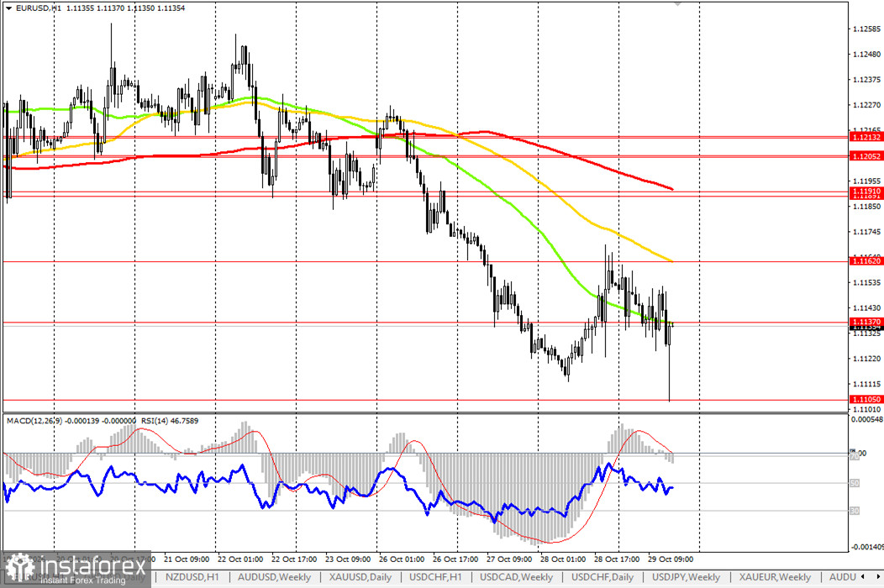The image size is (884, 588).
Task: Click the MACD(12,26,9) indicator label
Action: point(34,421)
